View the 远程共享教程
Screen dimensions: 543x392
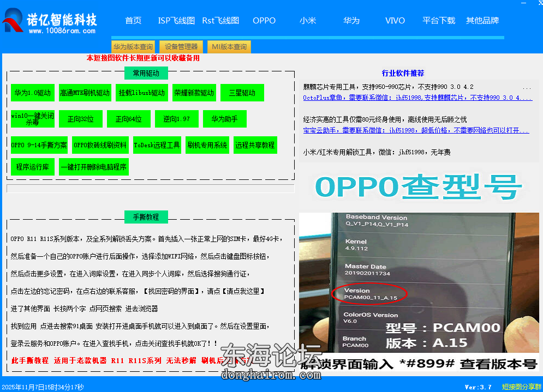pos(255,145)
